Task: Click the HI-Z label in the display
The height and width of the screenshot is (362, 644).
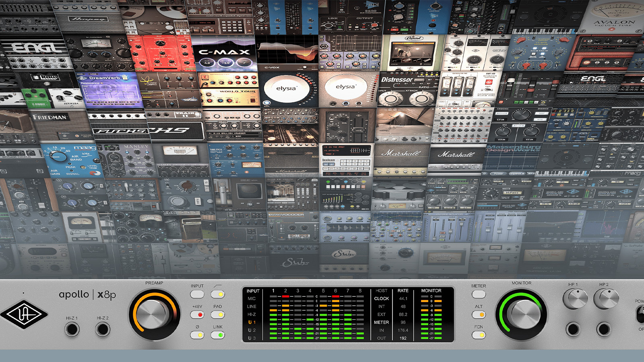Action: pos(252,315)
